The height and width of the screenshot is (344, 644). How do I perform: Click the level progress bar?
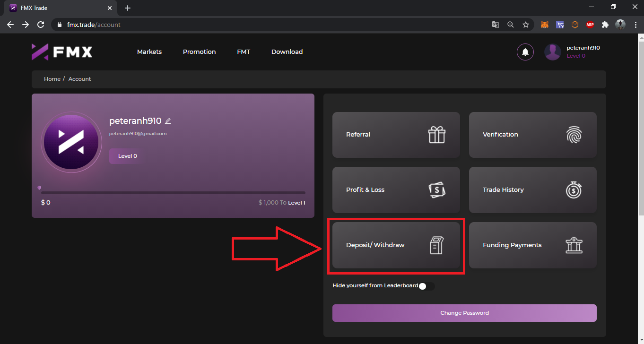click(x=173, y=193)
